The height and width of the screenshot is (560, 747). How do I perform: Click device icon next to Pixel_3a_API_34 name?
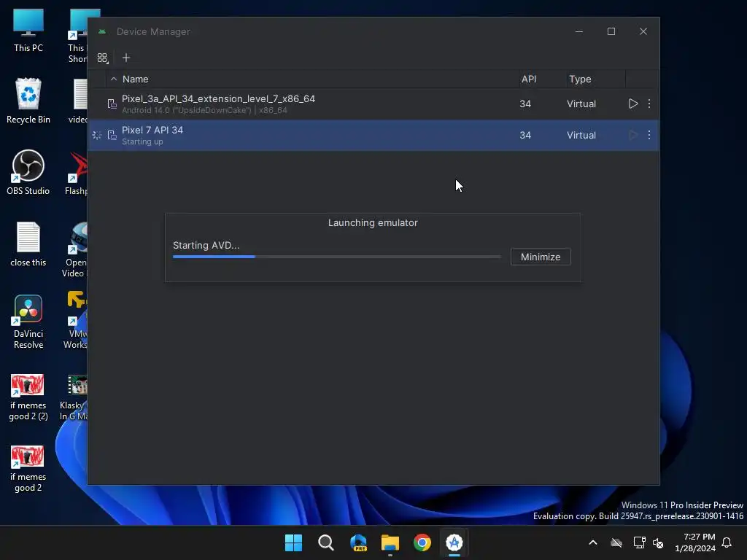tap(112, 104)
